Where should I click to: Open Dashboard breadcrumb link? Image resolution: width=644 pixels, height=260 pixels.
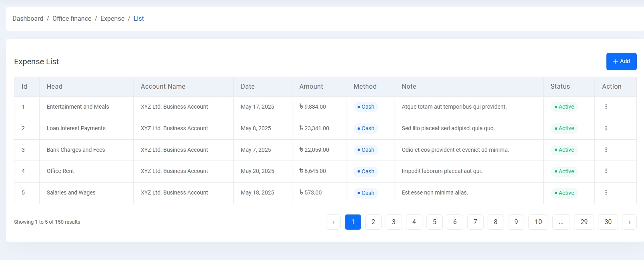(x=28, y=19)
